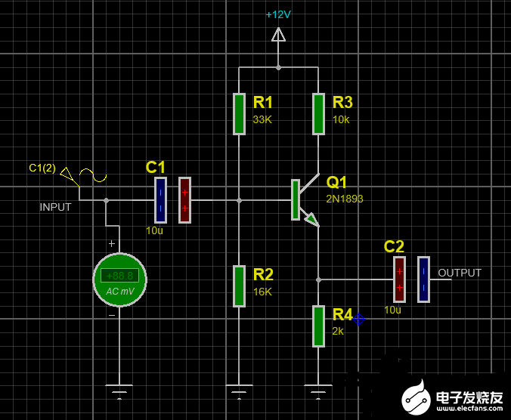The width and height of the screenshot is (511, 420).
Task: Click the R1 reference label
Action: pyautogui.click(x=262, y=102)
